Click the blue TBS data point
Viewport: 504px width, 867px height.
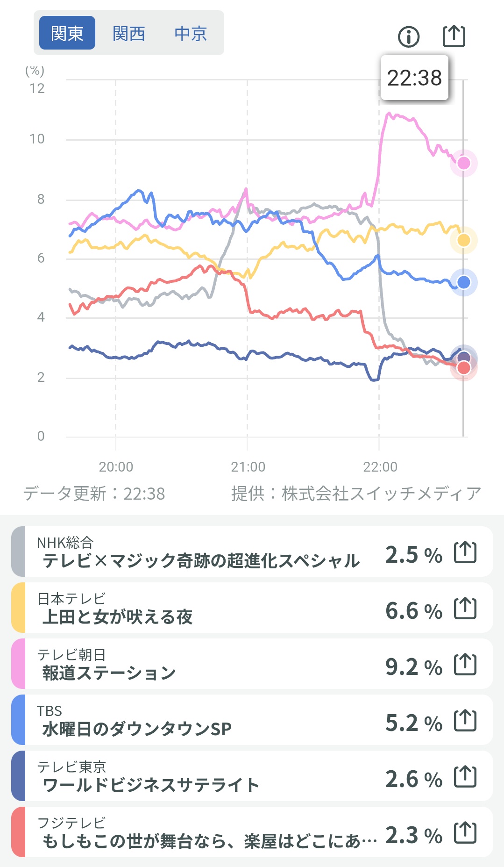[x=463, y=282]
